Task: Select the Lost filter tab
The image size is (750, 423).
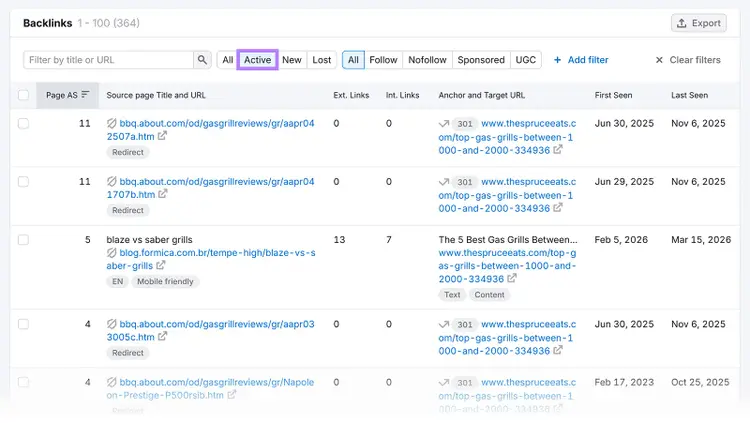Action: [321, 60]
